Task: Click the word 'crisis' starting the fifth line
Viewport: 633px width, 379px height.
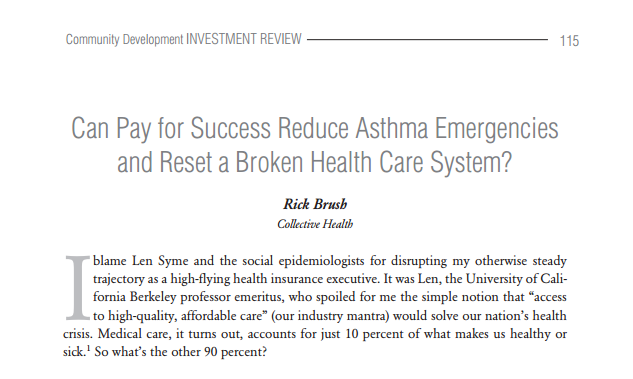Action: tap(78, 334)
